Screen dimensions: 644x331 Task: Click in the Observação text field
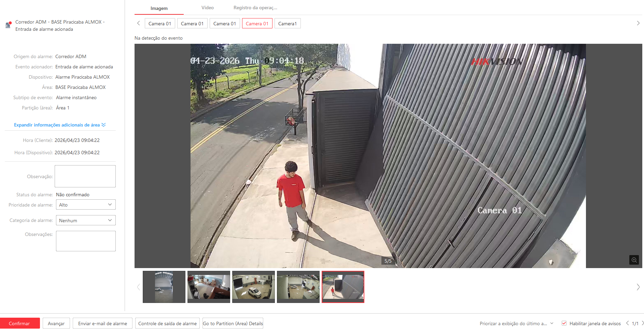(85, 176)
